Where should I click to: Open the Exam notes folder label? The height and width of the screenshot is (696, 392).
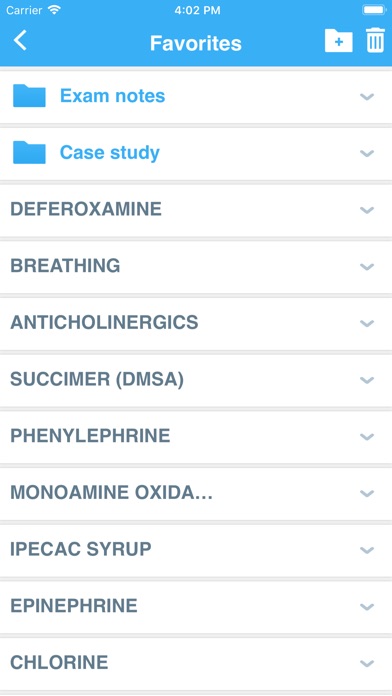pyautogui.click(x=112, y=95)
